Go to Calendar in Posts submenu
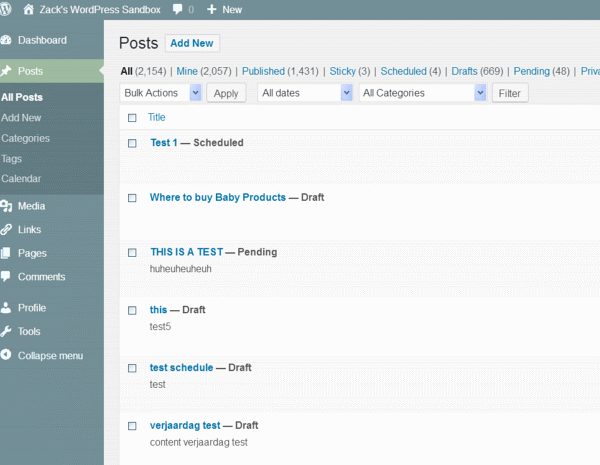 22,179
